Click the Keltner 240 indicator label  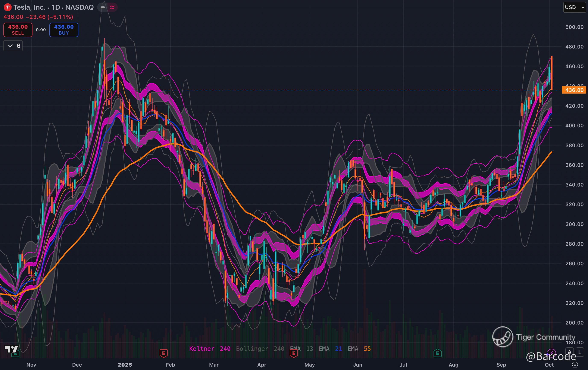point(210,348)
